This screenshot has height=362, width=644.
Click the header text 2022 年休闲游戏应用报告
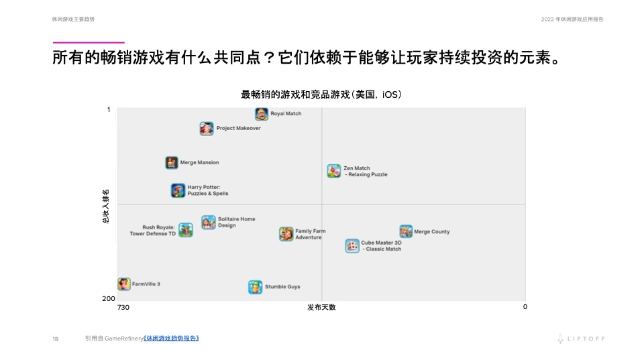[x=572, y=19]
